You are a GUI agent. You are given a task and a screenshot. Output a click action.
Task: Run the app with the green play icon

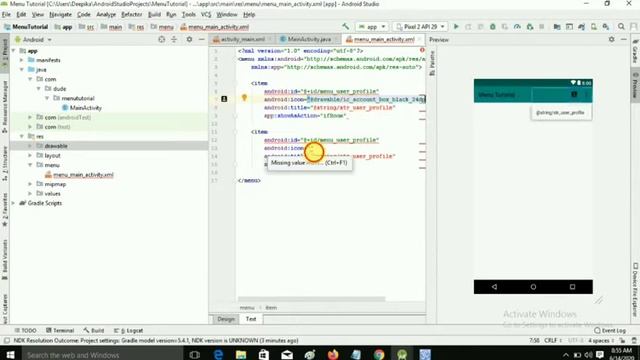(x=456, y=27)
